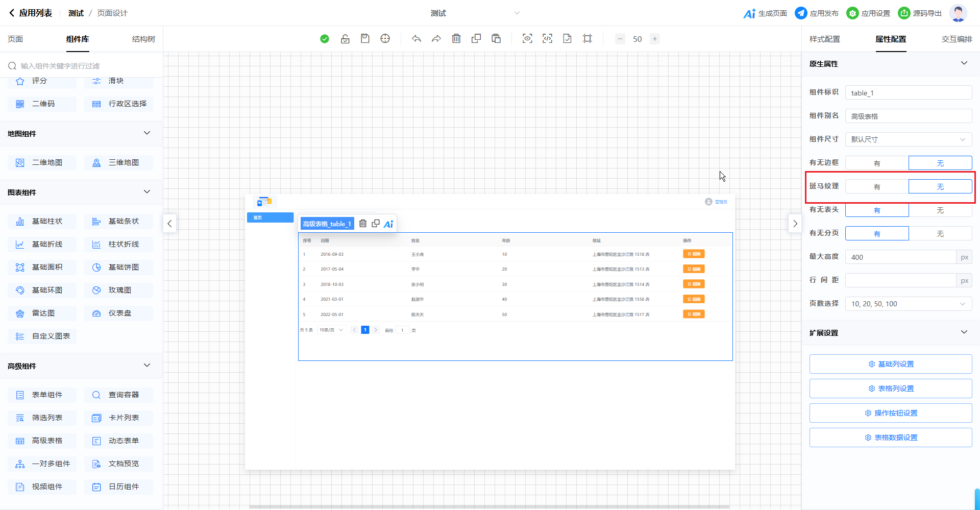This screenshot has height=510, width=980.
Task: Click the save disk icon in the toolbar
Action: point(365,39)
